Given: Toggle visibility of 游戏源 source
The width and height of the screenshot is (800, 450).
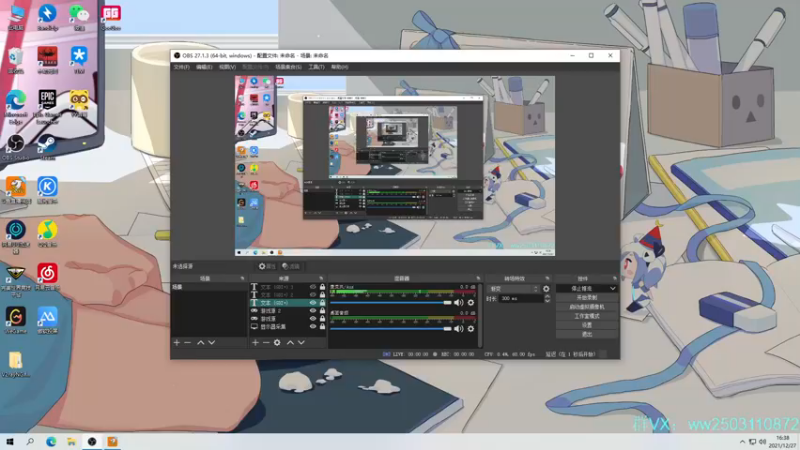Looking at the screenshot, I should 313,318.
